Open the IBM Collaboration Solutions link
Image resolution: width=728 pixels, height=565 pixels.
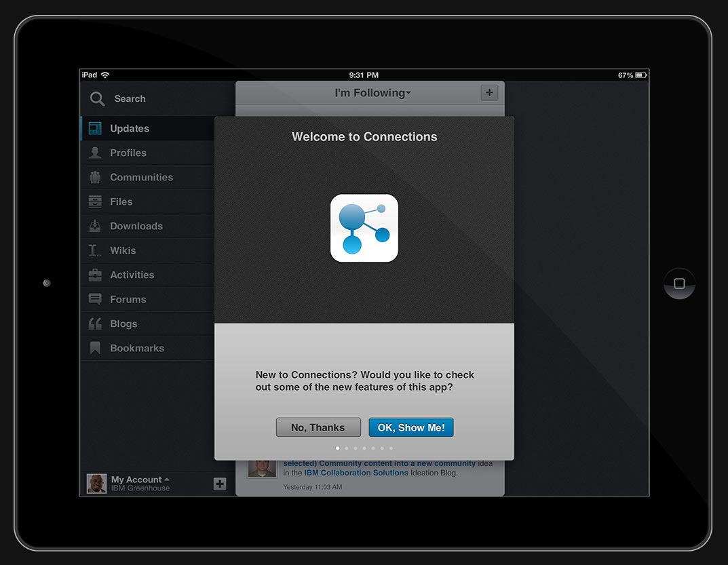(356, 473)
